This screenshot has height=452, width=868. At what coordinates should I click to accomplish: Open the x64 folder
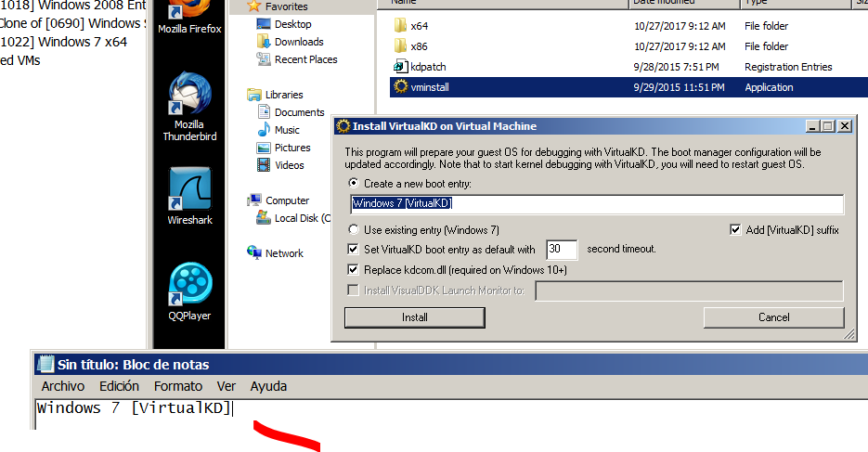[x=419, y=26]
